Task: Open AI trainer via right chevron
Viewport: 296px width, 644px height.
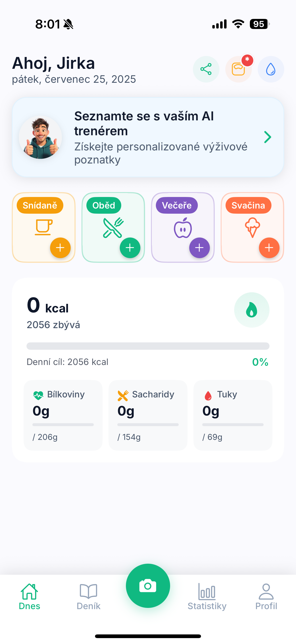Action: pyautogui.click(x=268, y=137)
